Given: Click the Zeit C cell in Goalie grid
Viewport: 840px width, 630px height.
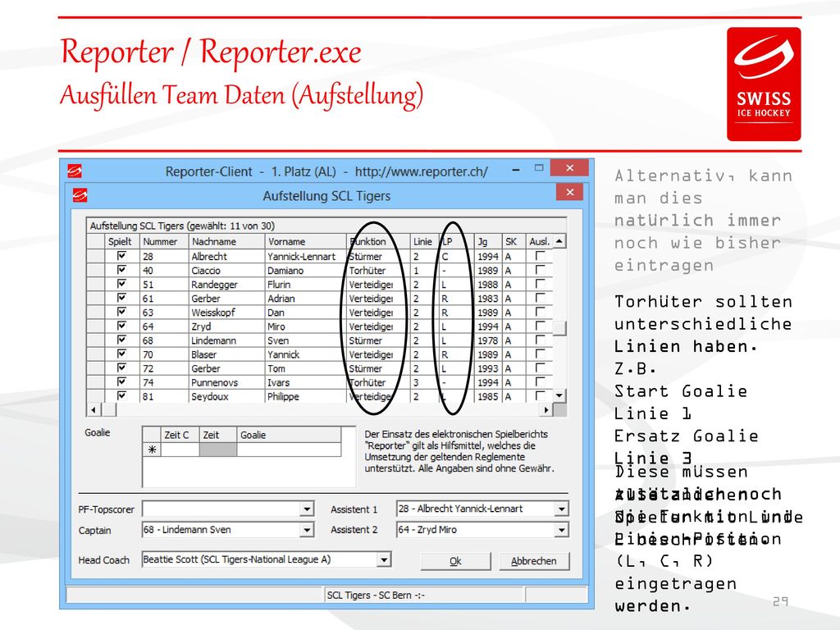Looking at the screenshot, I should point(180,450).
